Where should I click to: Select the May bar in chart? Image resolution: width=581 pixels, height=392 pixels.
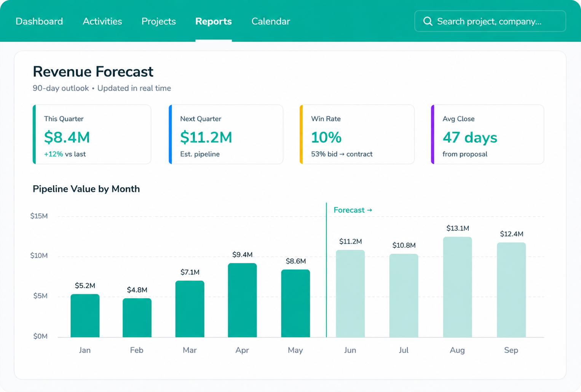[x=295, y=303]
